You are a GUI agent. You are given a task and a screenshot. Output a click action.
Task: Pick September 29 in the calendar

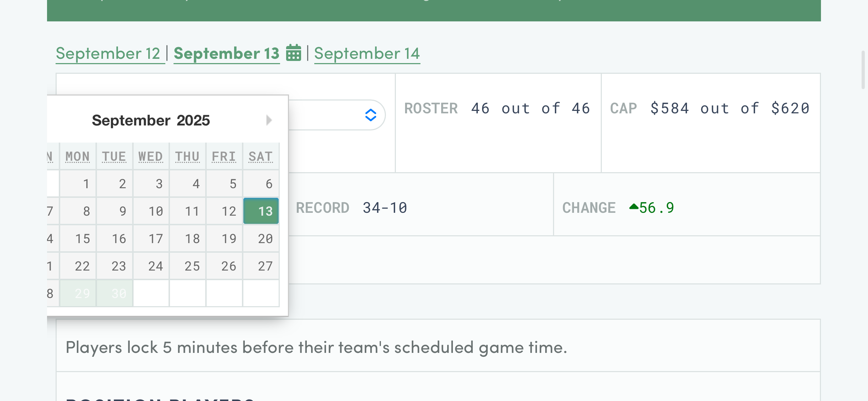tap(78, 293)
